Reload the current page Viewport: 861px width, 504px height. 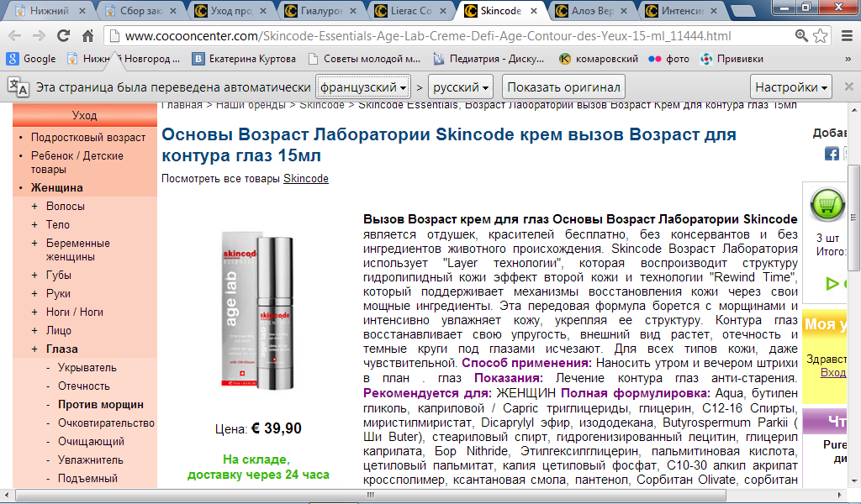point(63,36)
